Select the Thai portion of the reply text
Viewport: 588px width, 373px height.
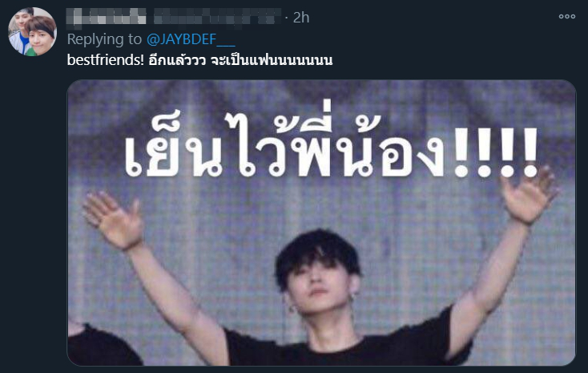(x=240, y=60)
